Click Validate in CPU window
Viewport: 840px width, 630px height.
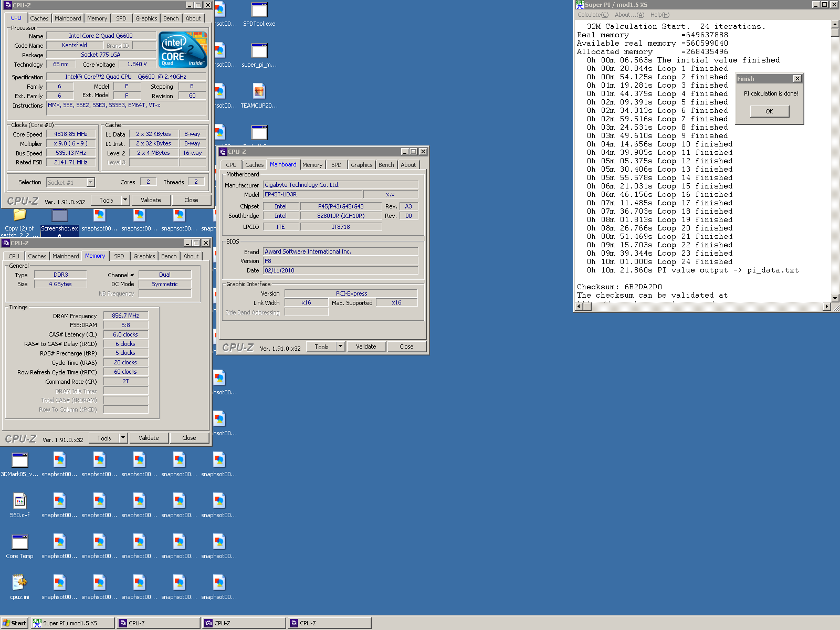coord(151,200)
